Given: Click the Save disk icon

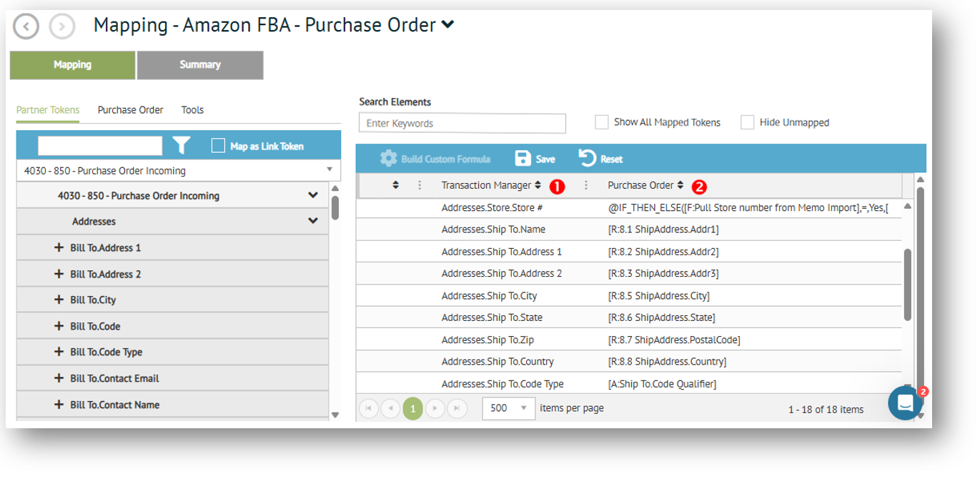Looking at the screenshot, I should (x=523, y=159).
